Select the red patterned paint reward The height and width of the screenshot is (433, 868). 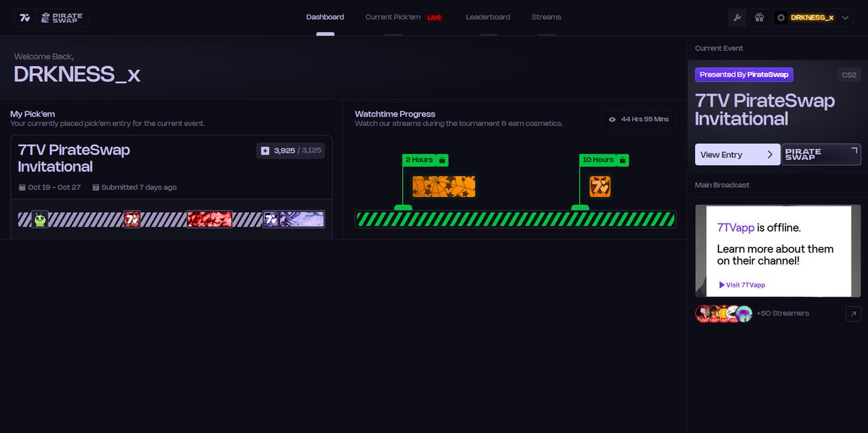click(210, 219)
